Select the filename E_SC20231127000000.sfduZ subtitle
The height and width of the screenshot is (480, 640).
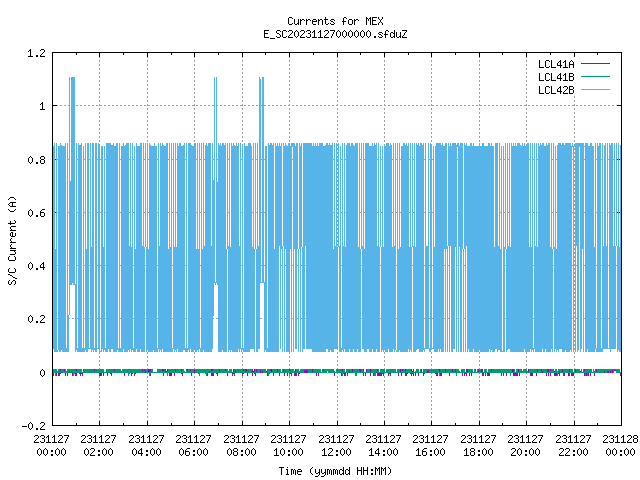tap(335, 34)
